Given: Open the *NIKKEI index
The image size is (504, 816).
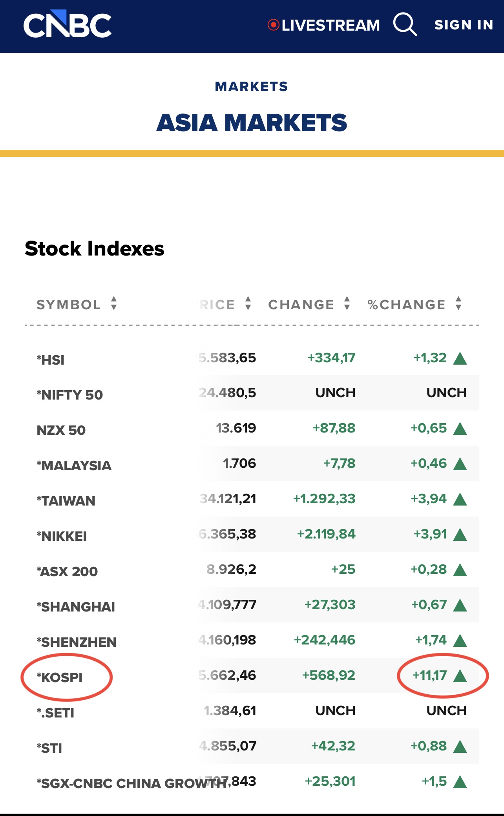Looking at the screenshot, I should coord(62,536).
